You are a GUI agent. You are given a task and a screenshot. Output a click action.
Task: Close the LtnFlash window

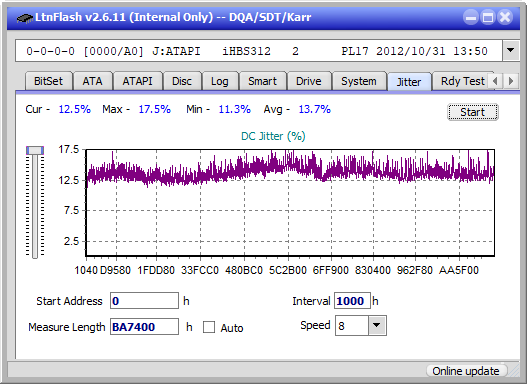click(x=505, y=17)
